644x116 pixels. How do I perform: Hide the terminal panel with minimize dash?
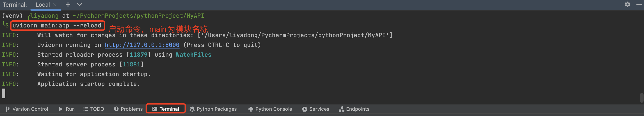tap(639, 4)
